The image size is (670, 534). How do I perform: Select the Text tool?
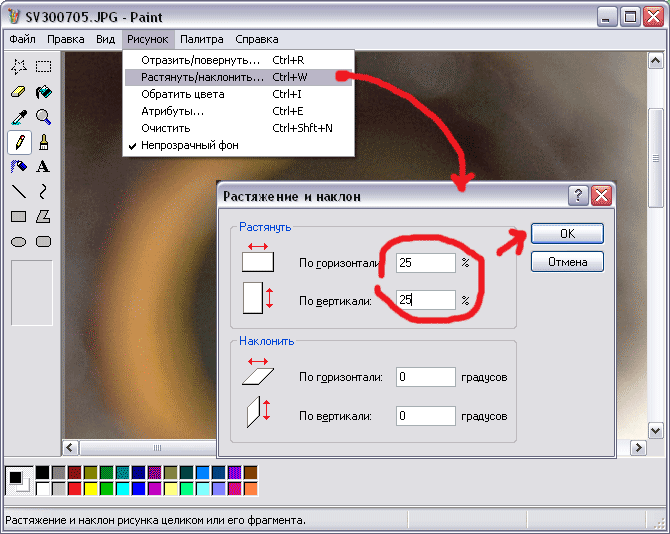pyautogui.click(x=44, y=167)
